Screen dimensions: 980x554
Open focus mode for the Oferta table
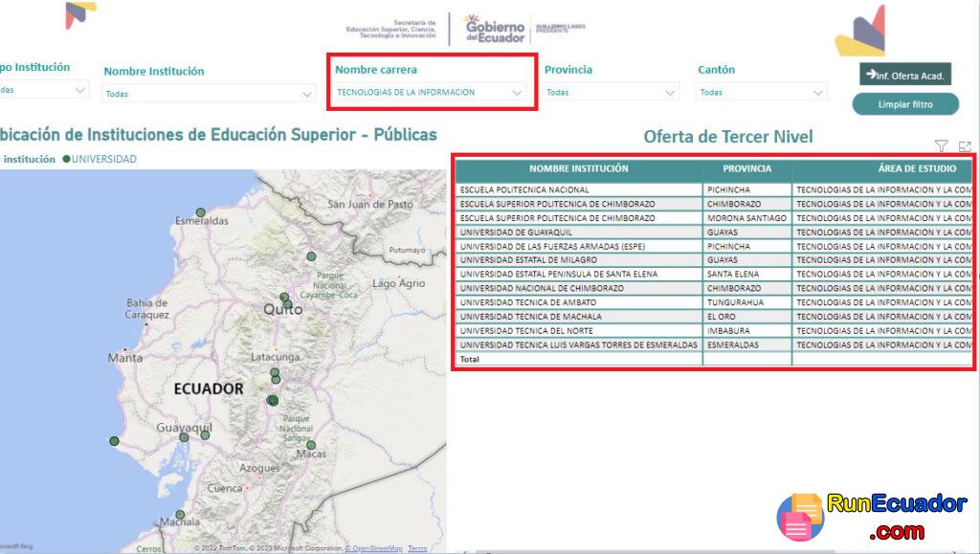[965, 144]
